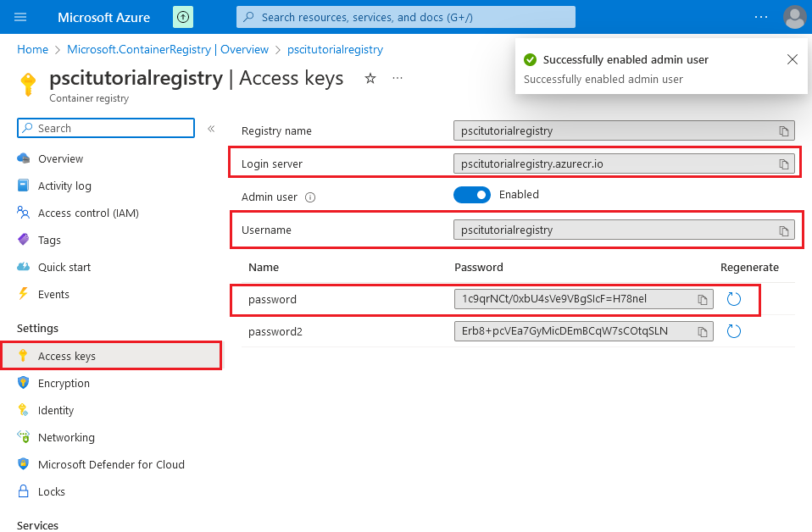Select Encryption under Settings
Image resolution: width=812 pixels, height=532 pixels.
(x=65, y=383)
